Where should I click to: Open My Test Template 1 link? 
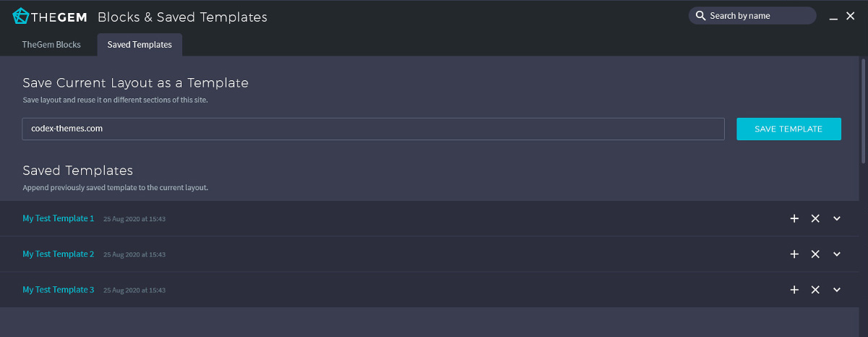coord(59,218)
